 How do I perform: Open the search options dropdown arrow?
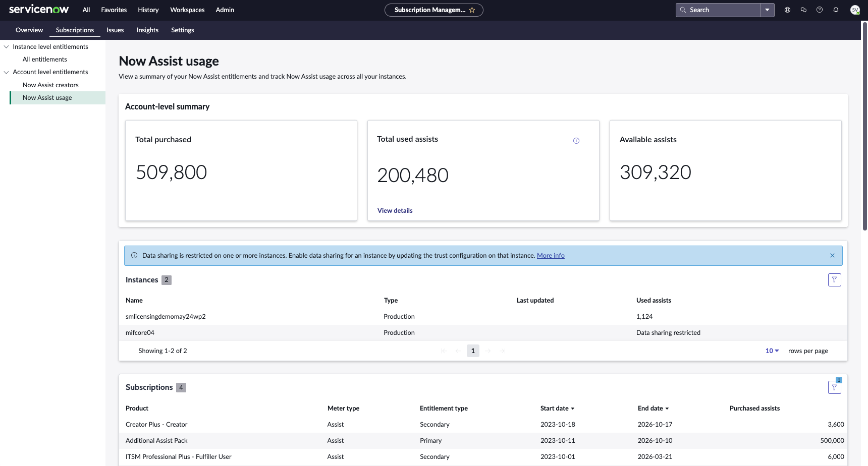(767, 10)
